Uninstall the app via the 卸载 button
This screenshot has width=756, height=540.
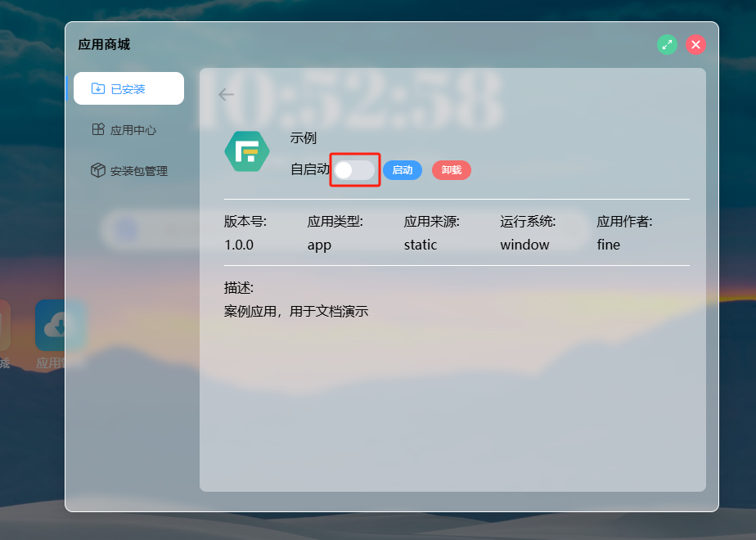click(451, 169)
